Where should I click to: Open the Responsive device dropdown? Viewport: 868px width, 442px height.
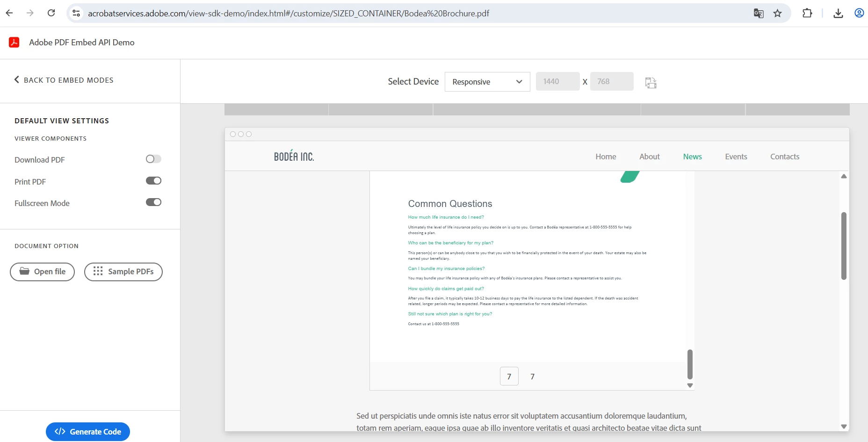487,82
